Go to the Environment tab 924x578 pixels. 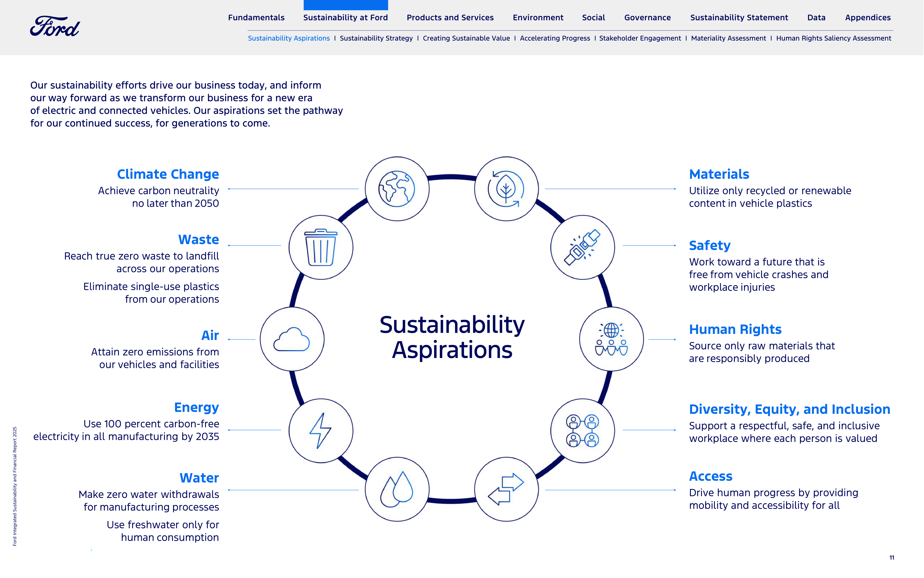(538, 18)
